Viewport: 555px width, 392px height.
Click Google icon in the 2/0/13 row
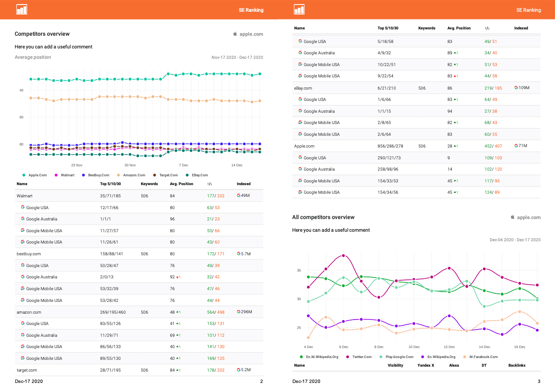tap(23, 277)
